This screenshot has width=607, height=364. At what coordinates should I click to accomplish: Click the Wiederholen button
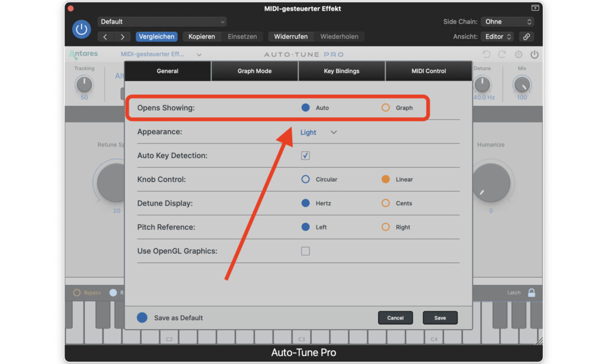coord(340,37)
